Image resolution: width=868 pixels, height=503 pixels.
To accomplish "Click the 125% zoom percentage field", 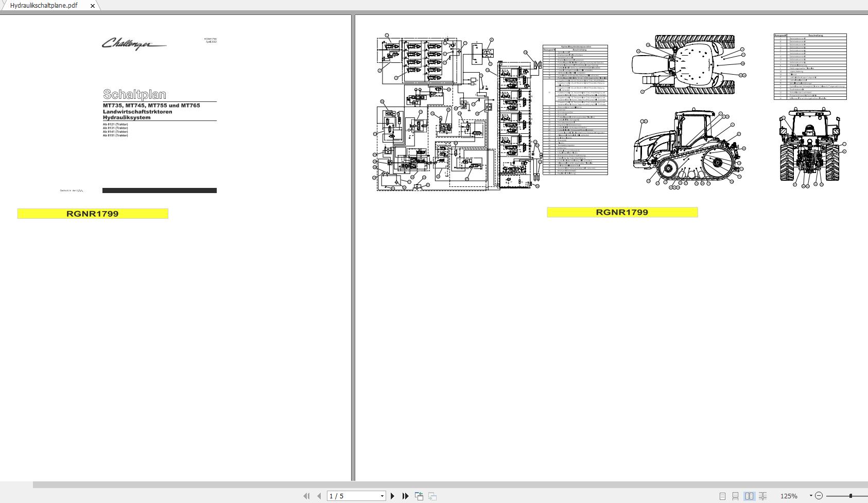I will click(x=789, y=496).
